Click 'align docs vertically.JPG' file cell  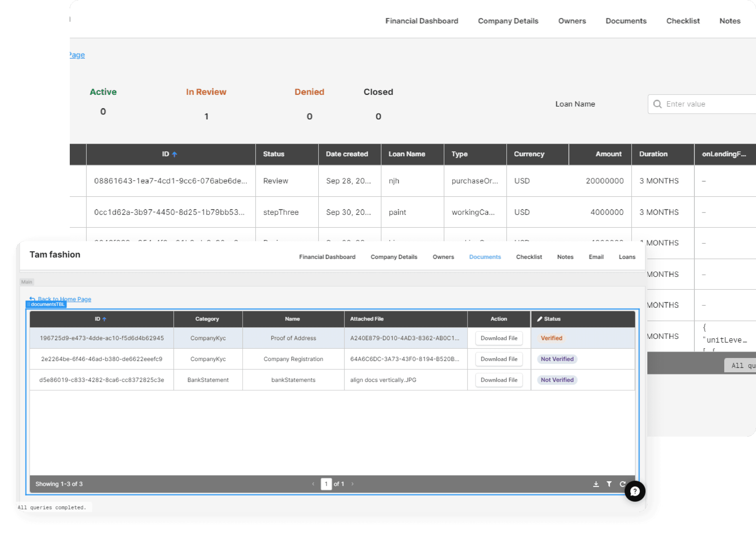(405, 379)
